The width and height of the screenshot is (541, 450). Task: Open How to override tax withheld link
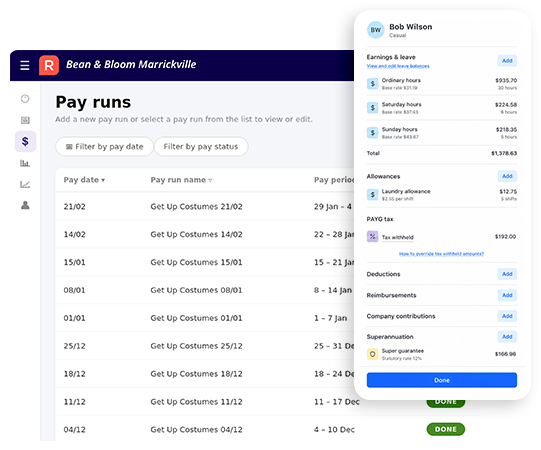(x=441, y=254)
